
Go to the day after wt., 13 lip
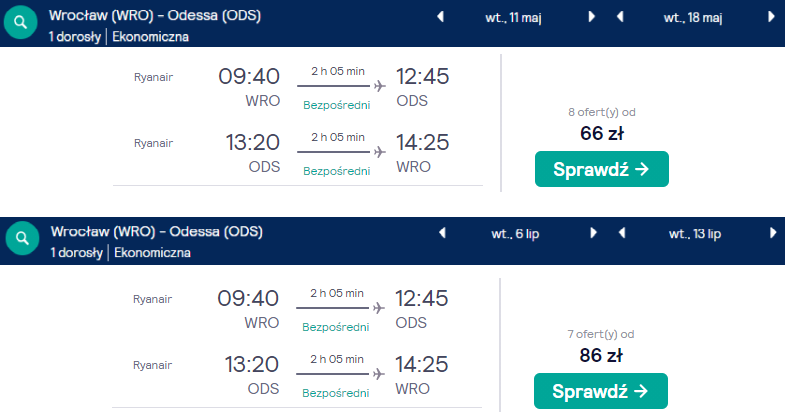(x=773, y=233)
